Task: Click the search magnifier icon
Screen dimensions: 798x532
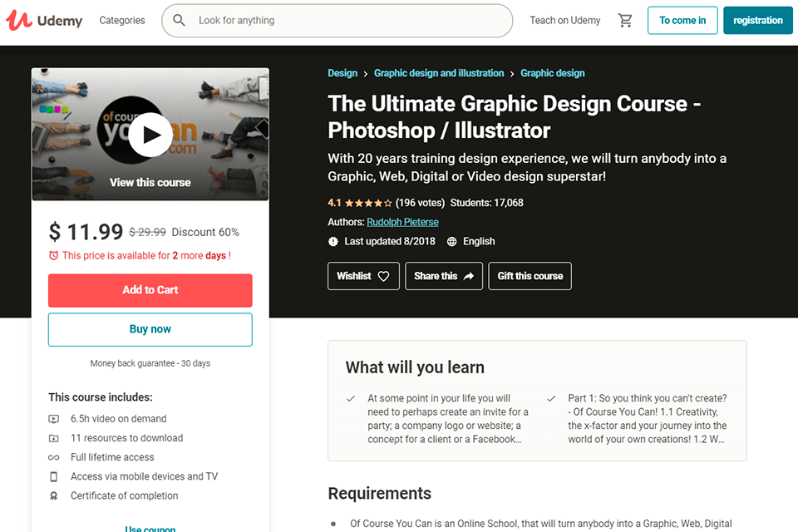Action: point(180,21)
